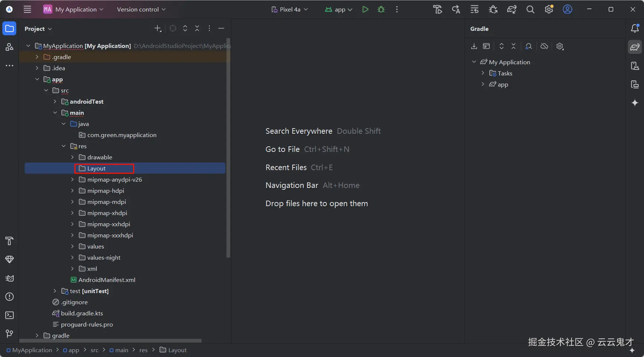644x357 pixels.
Task: Open more run actions (three dots)
Action: click(x=397, y=9)
